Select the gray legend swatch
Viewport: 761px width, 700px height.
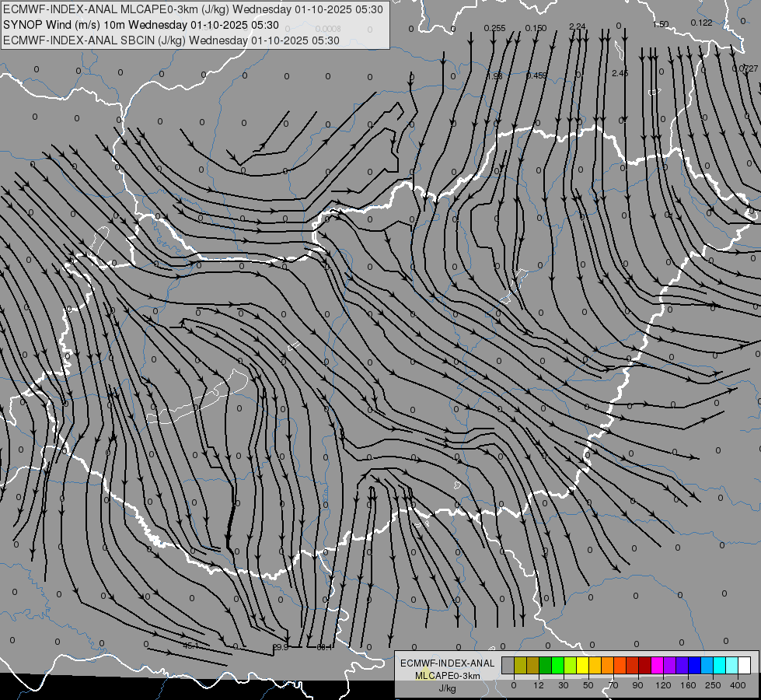coord(508,665)
